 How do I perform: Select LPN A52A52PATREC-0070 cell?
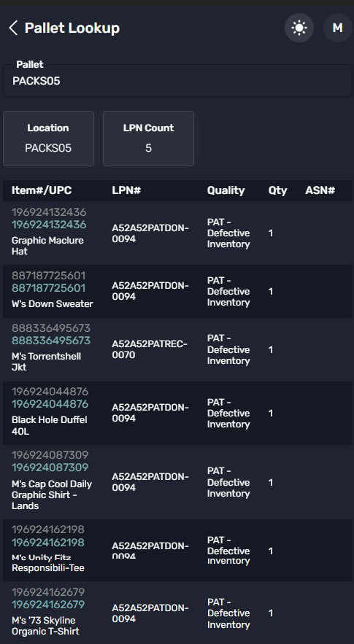150,349
